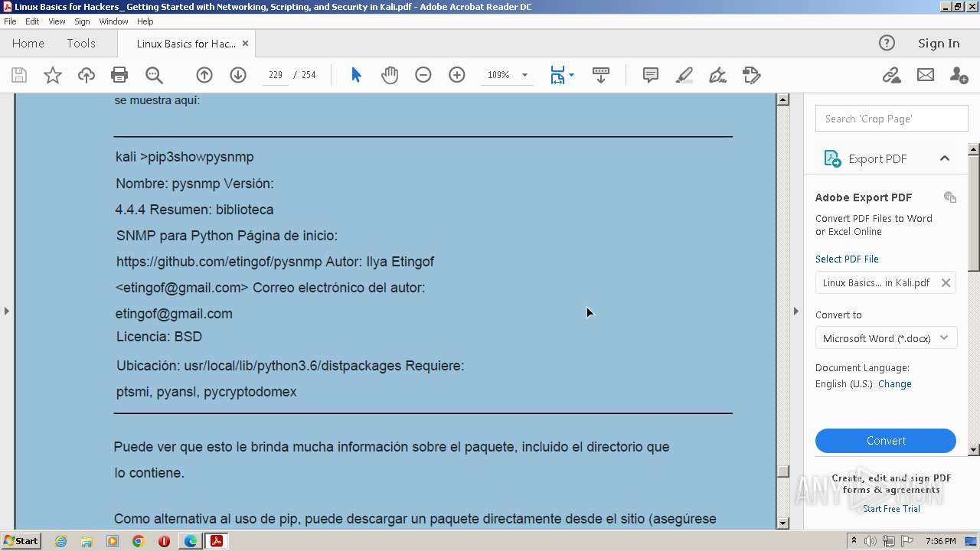Print the document
980x551 pixels.
[x=119, y=75]
